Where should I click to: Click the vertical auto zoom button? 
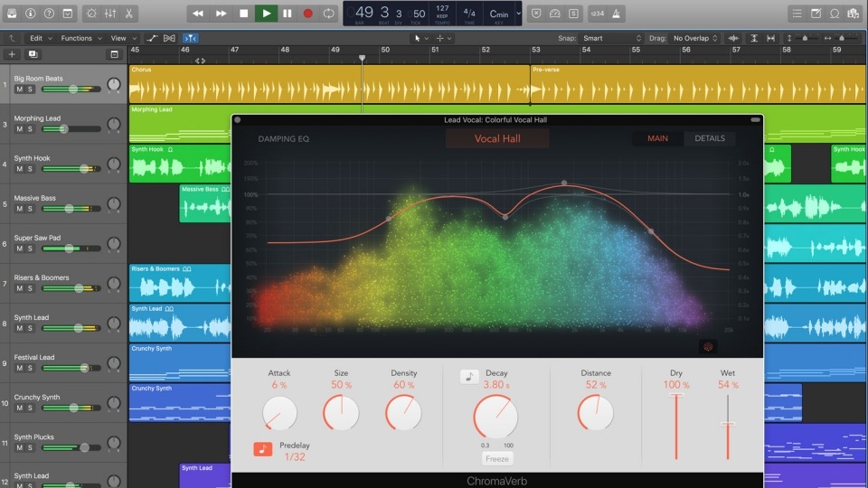[x=754, y=38]
